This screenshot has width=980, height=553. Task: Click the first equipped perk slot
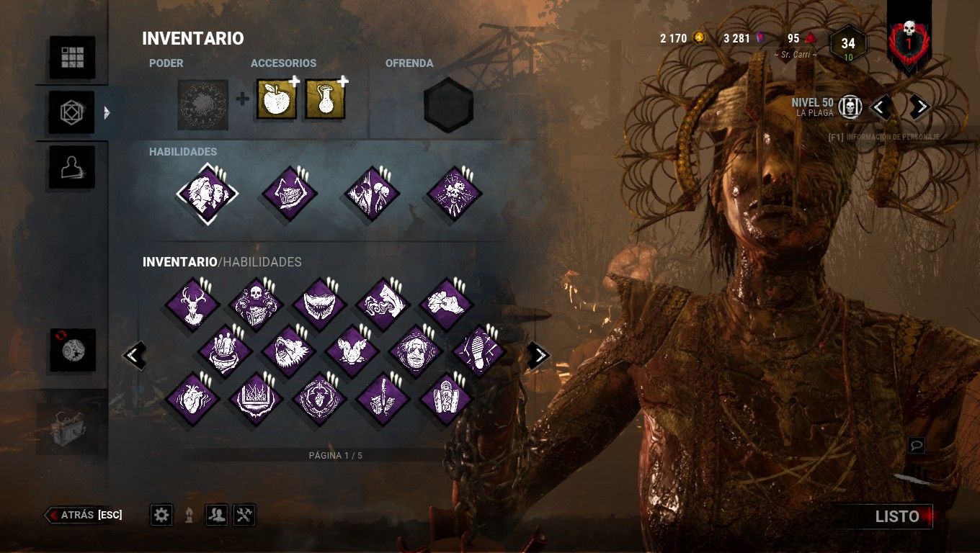pos(208,194)
